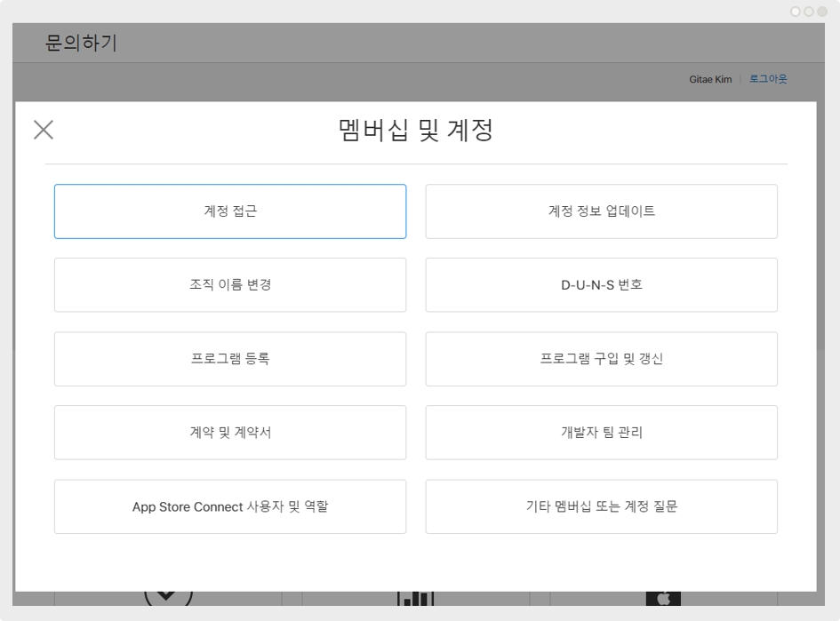Open 프로그램 구입 및 갱신
The image size is (840, 621).
602,359
